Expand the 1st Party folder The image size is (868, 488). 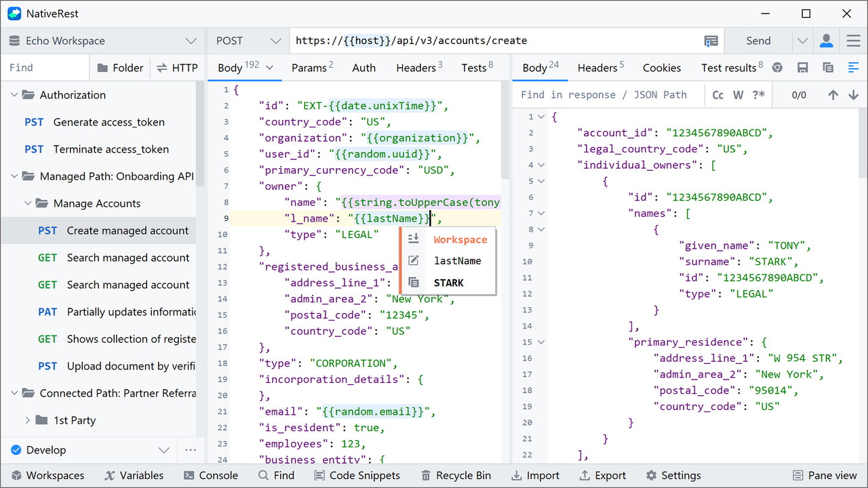[28, 420]
